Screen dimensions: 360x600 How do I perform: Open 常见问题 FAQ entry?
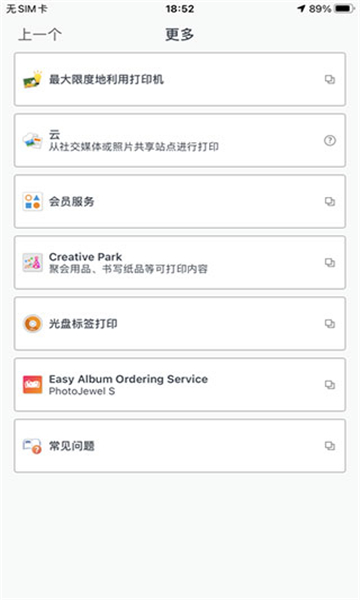point(180,446)
